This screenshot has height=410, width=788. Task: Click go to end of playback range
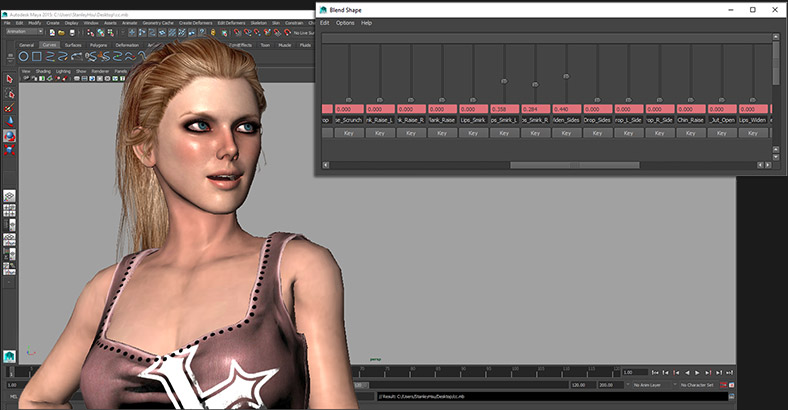tap(730, 373)
